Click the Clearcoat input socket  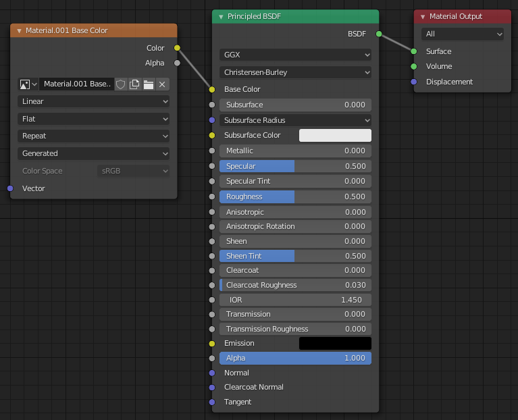click(212, 271)
